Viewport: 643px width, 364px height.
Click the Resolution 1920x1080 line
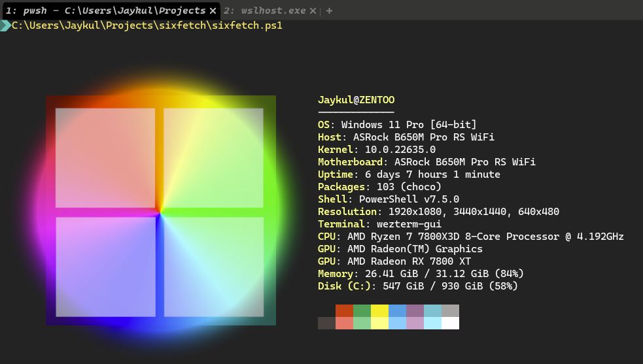438,212
